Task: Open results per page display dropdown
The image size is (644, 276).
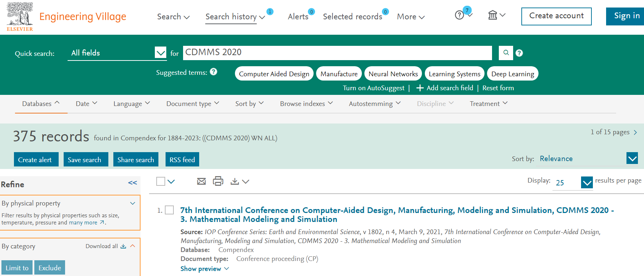Action: pyautogui.click(x=573, y=183)
